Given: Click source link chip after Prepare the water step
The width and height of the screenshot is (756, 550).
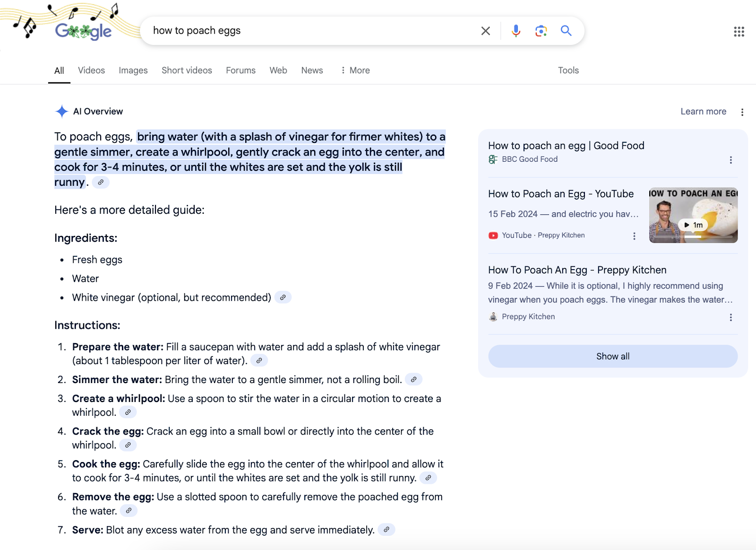Looking at the screenshot, I should (259, 360).
